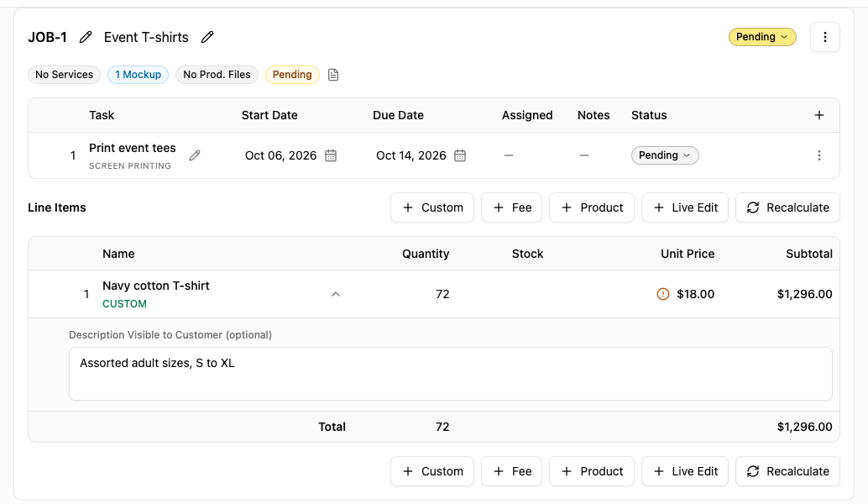The image size is (868, 504).
Task: Recalculate line items using top button
Action: (787, 207)
